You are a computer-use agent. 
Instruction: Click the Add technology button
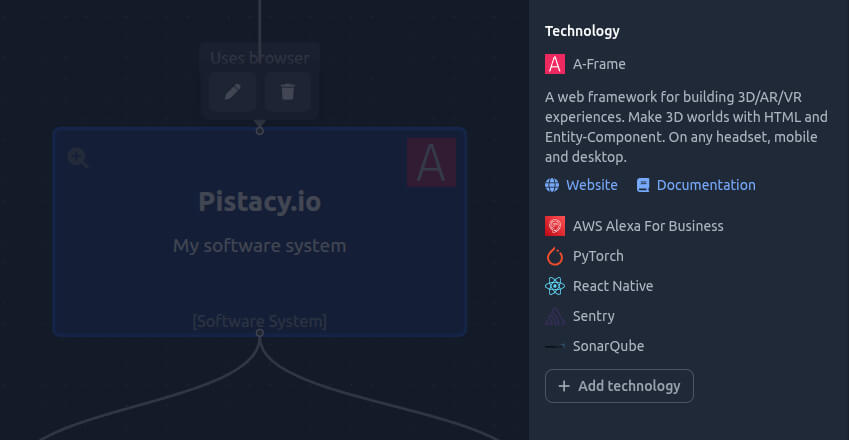619,386
